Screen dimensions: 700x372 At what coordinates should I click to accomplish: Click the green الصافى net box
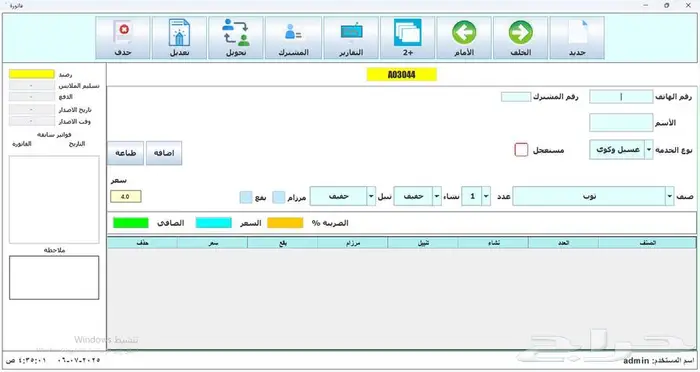(x=131, y=223)
